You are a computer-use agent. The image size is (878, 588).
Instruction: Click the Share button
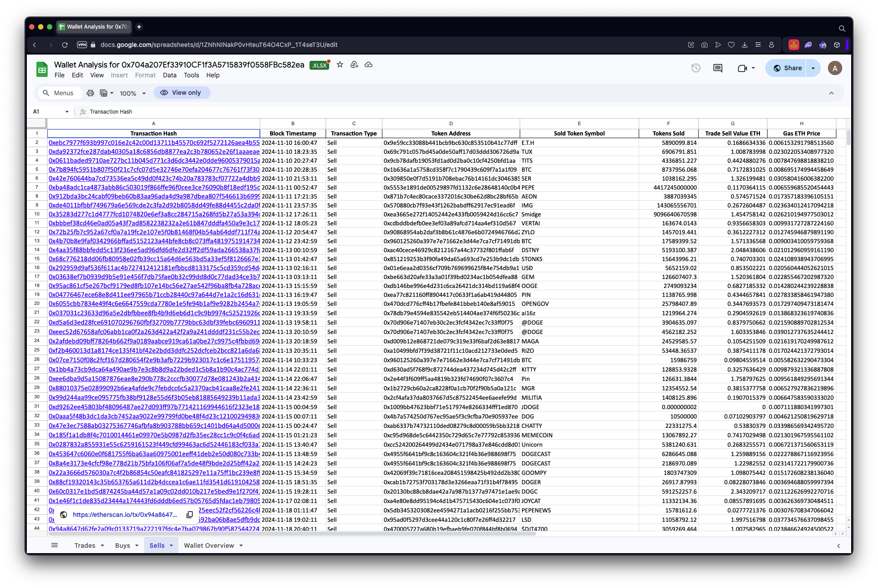[787, 68]
